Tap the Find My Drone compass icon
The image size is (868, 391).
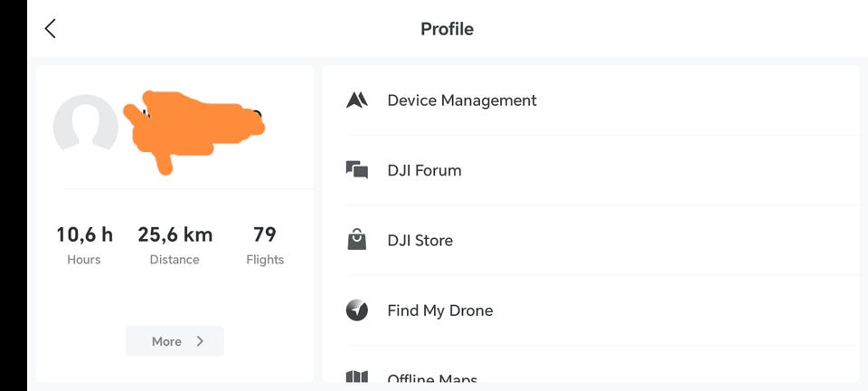coord(357,310)
